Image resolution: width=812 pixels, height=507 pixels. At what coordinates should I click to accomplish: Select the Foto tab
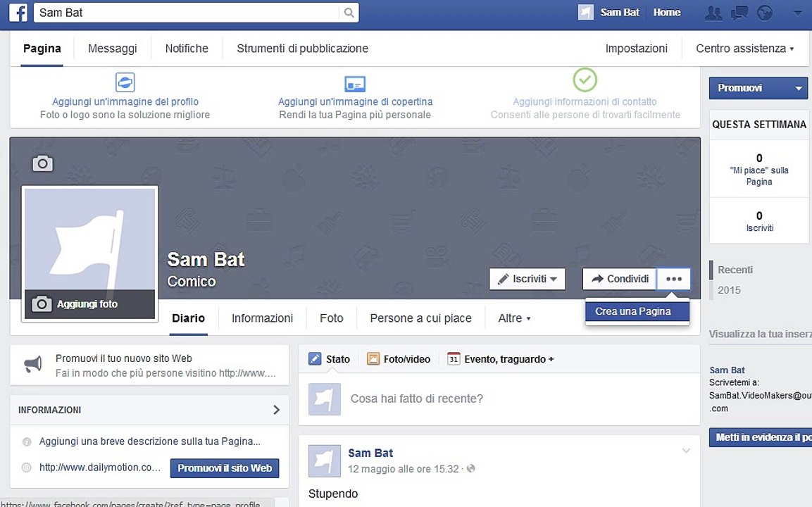[x=332, y=318]
